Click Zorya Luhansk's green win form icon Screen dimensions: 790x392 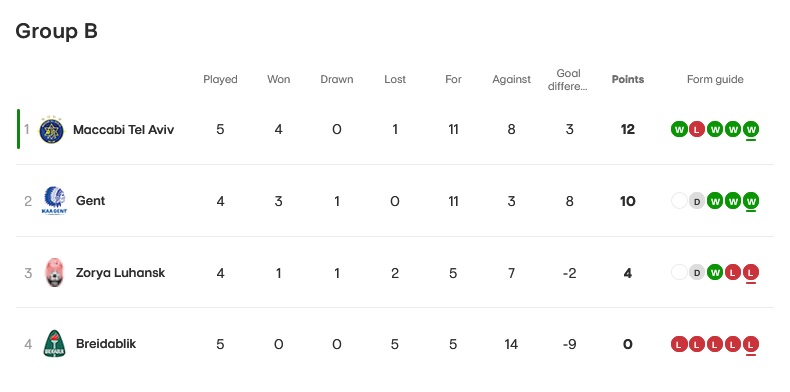pos(715,273)
